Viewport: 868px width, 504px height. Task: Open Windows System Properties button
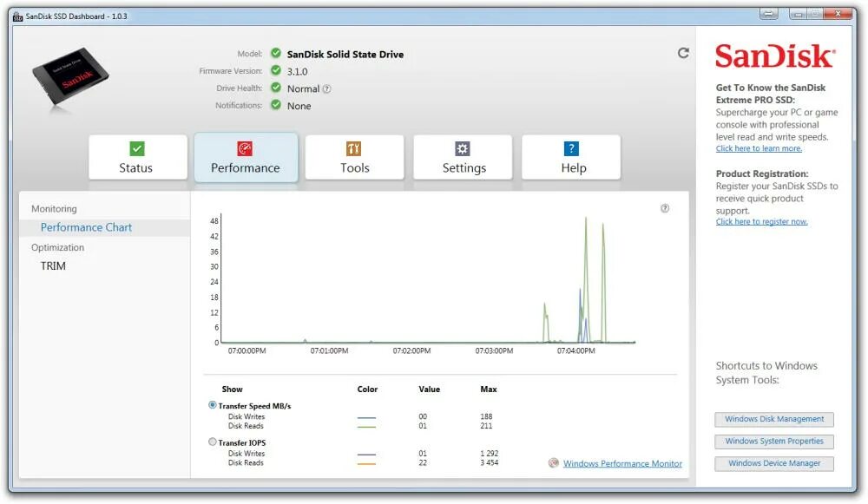pos(774,442)
